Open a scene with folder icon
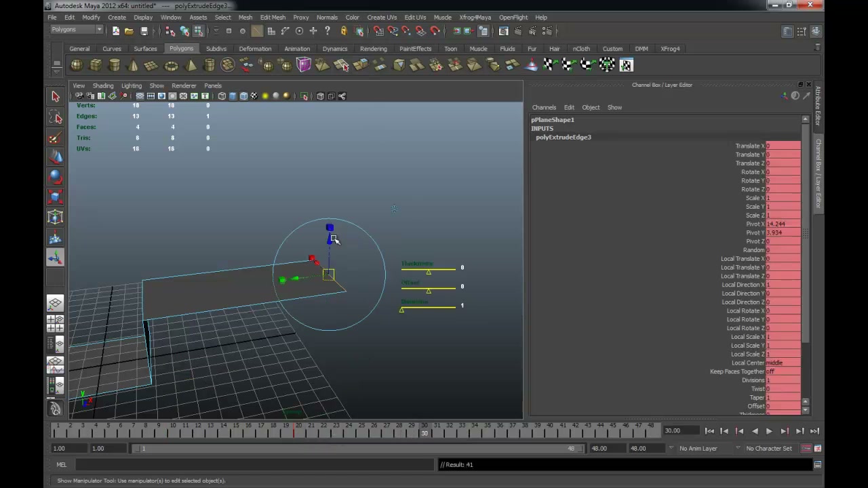The width and height of the screenshot is (868, 488). click(x=129, y=30)
